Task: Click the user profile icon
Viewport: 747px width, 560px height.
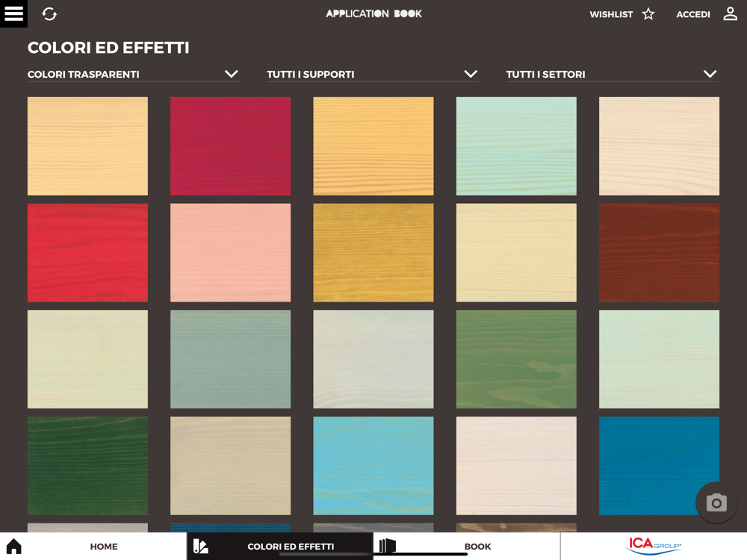Action: (x=730, y=13)
